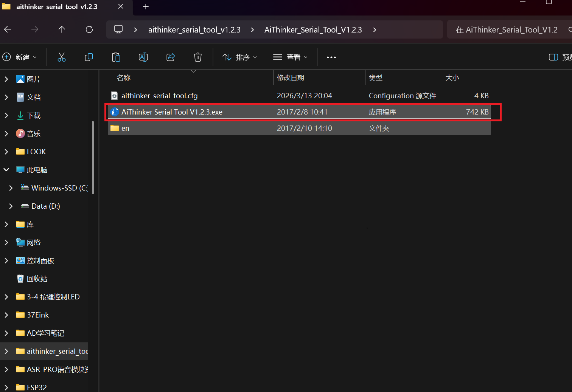Select AiThinker Serial Tool V1.2.3.exe file
The width and height of the screenshot is (572, 392).
[x=299, y=112]
